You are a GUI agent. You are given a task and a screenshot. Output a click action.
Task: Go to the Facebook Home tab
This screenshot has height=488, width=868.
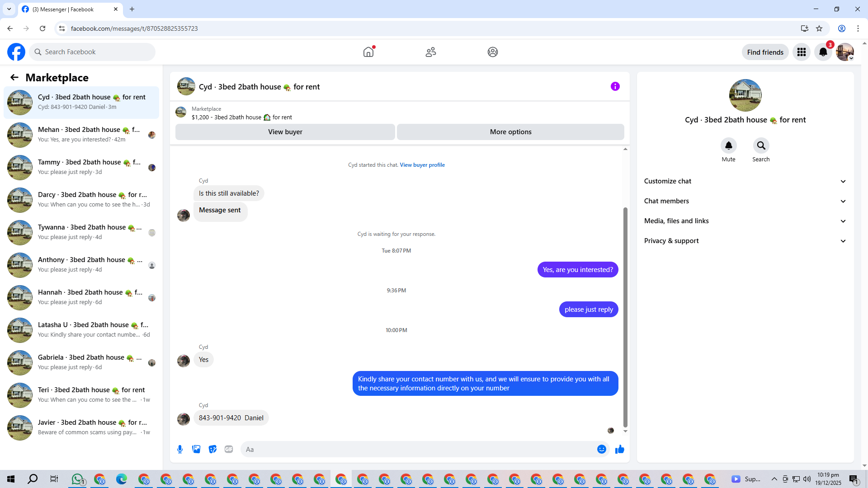(x=368, y=52)
